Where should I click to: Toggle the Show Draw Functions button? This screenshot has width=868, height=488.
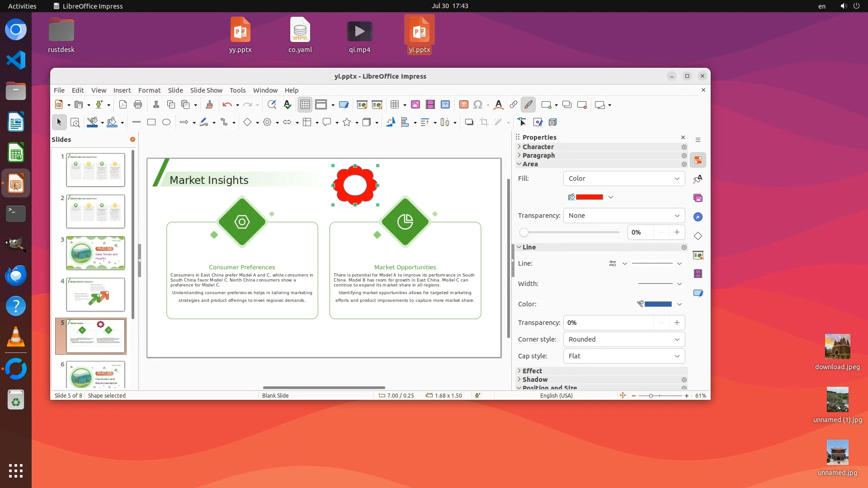(x=528, y=105)
